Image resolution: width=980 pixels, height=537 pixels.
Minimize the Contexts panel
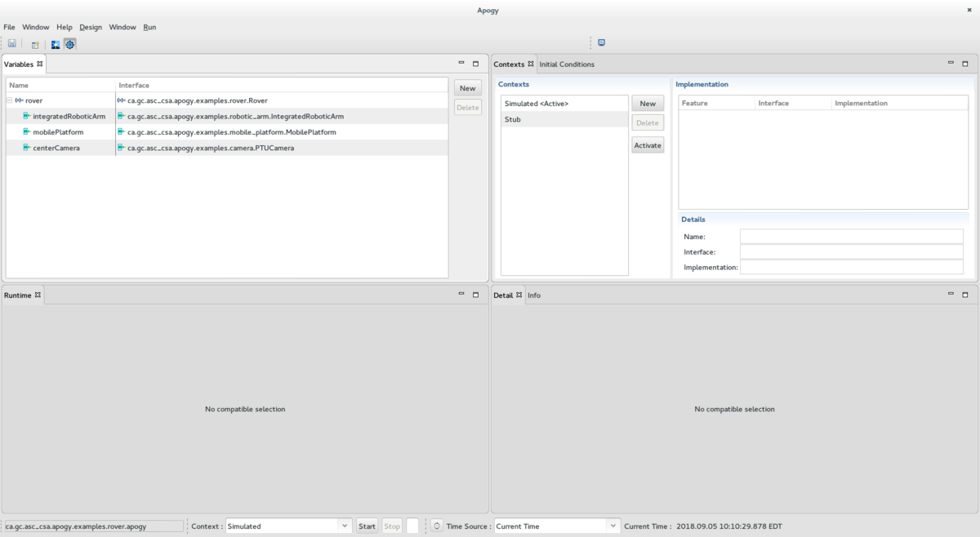pos(951,63)
